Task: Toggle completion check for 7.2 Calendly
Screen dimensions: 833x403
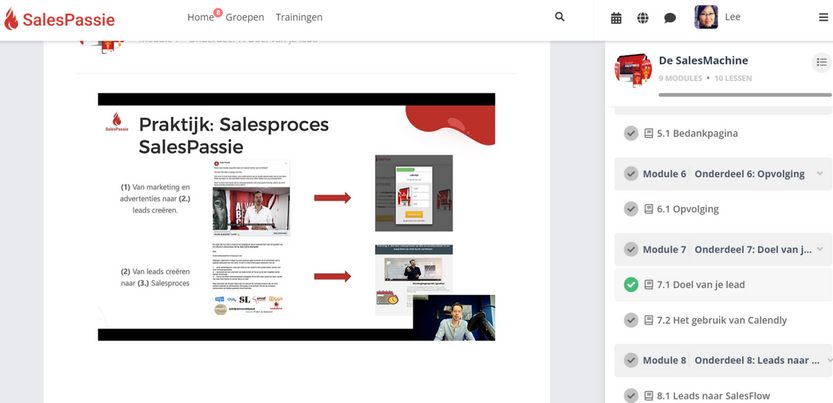Action: [x=631, y=320]
